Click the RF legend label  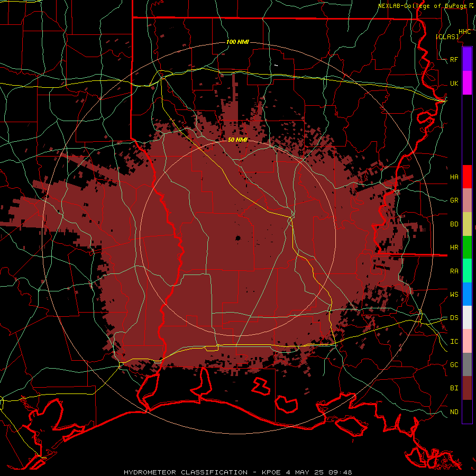pyautogui.click(x=454, y=59)
